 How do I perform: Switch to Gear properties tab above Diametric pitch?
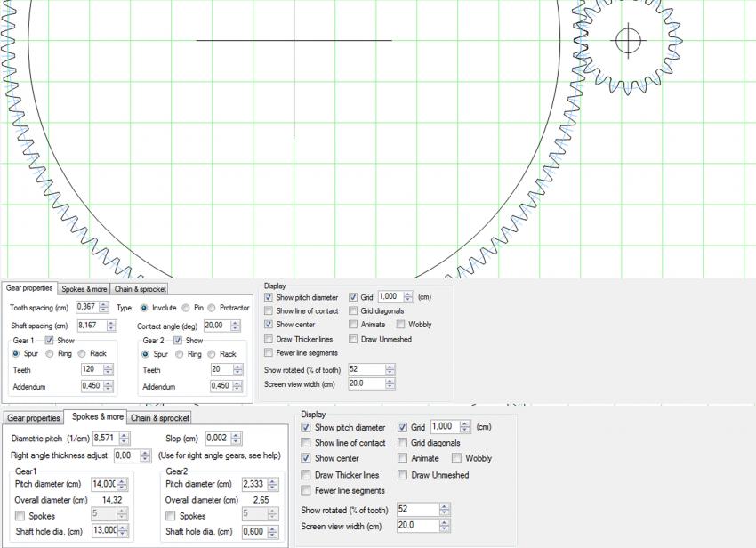(x=33, y=417)
